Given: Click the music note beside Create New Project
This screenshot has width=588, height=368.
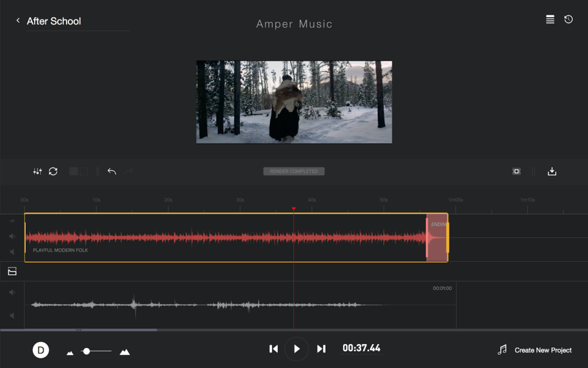Looking at the screenshot, I should [502, 350].
